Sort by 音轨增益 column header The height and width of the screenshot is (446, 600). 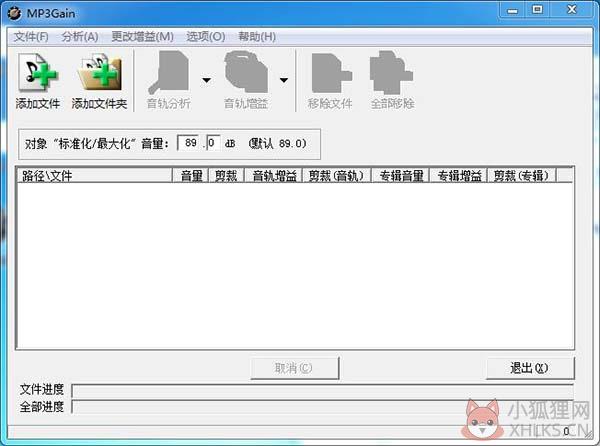(x=274, y=176)
